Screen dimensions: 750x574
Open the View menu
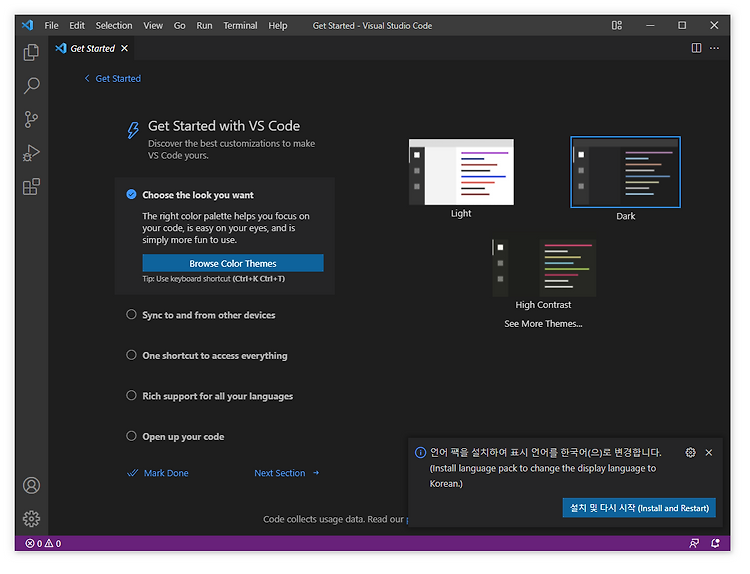coord(153,25)
